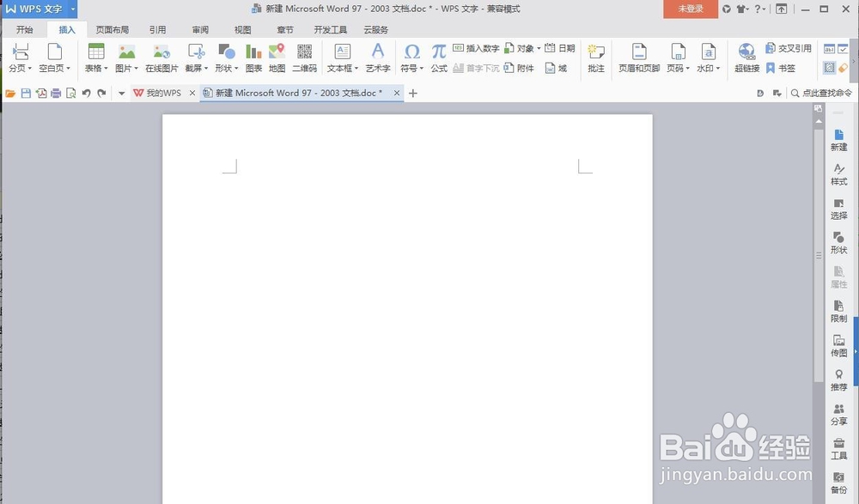Insert a map (地图)

pos(277,58)
